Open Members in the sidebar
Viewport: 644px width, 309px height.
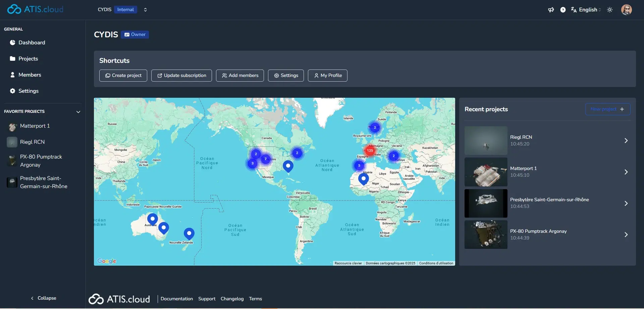click(x=30, y=75)
